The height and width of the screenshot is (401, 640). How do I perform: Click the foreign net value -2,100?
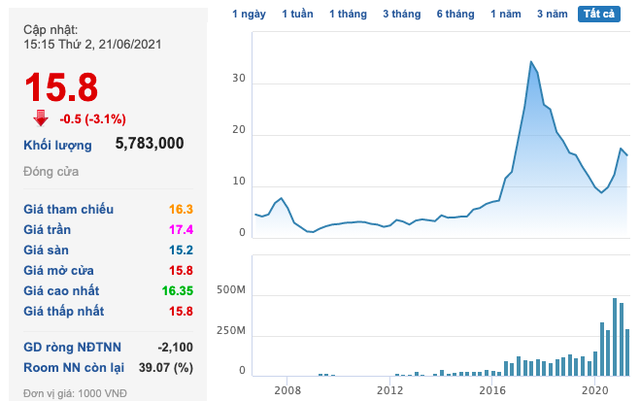coord(175,347)
